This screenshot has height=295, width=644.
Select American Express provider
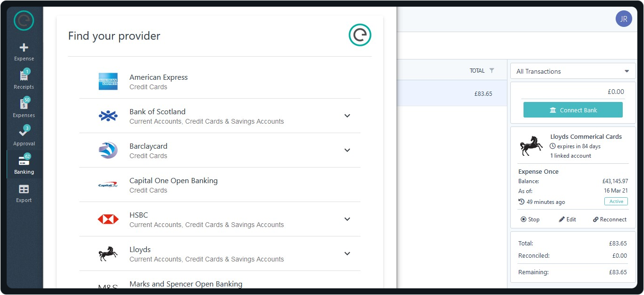pyautogui.click(x=220, y=82)
